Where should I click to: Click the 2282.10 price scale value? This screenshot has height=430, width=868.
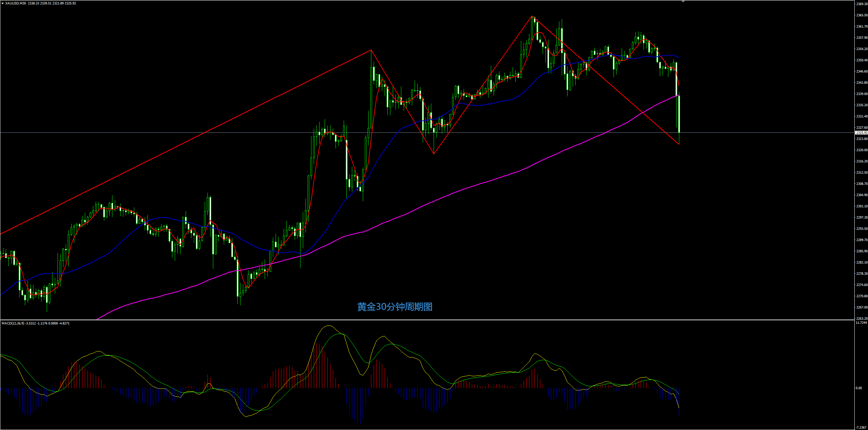[x=862, y=262]
